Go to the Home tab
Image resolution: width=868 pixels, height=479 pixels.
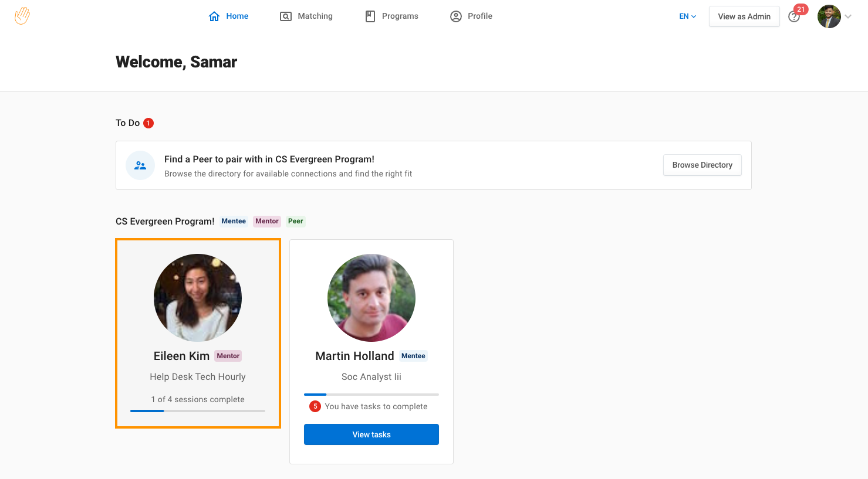click(x=229, y=16)
